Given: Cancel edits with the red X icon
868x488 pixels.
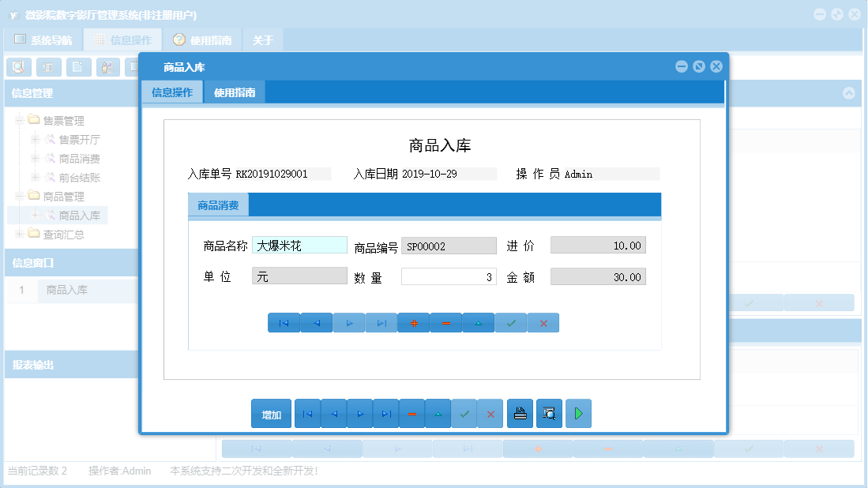Looking at the screenshot, I should (x=543, y=322).
